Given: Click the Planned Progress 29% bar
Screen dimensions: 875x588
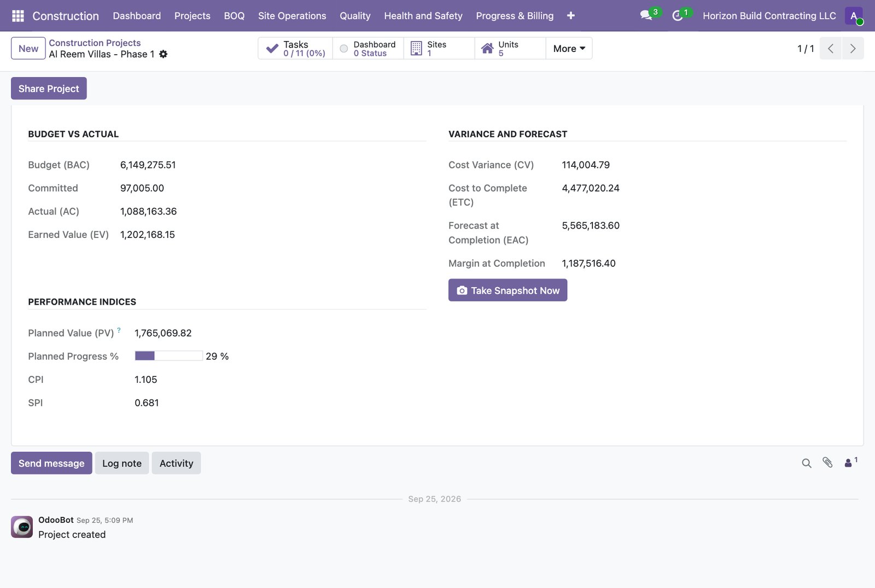Looking at the screenshot, I should [168, 356].
